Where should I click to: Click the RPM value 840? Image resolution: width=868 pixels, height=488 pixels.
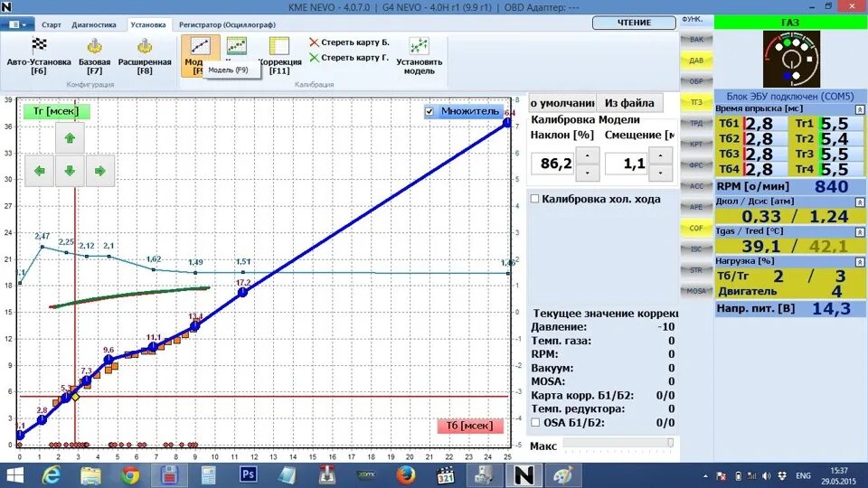point(832,186)
